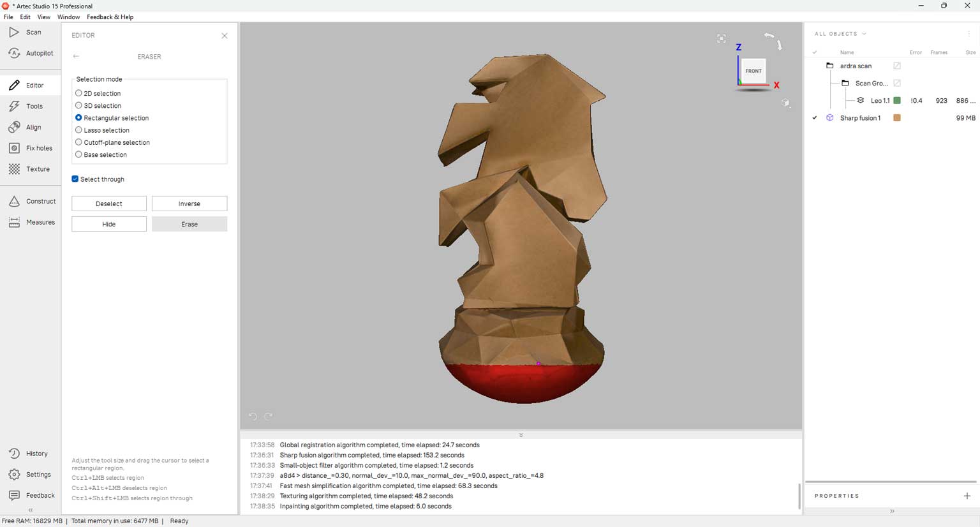Image resolution: width=980 pixels, height=527 pixels.
Task: Select the Editor pencil icon in the sidebar
Action: coord(14,85)
